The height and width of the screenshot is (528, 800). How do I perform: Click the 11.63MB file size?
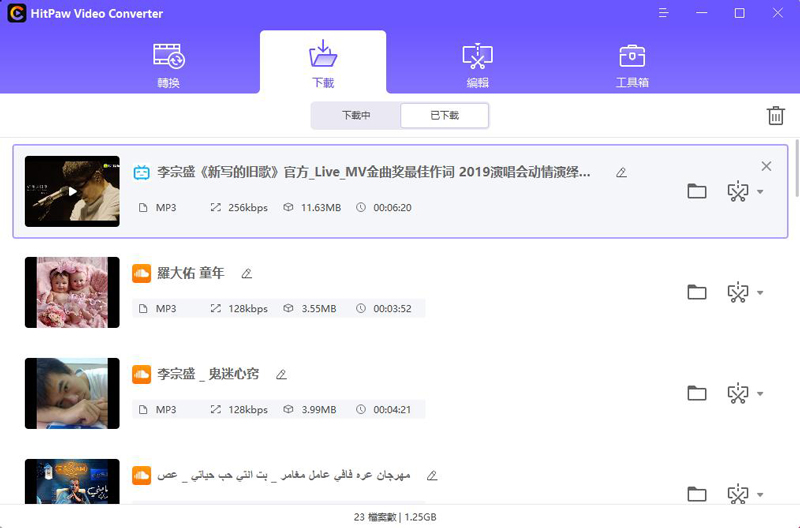(321, 208)
